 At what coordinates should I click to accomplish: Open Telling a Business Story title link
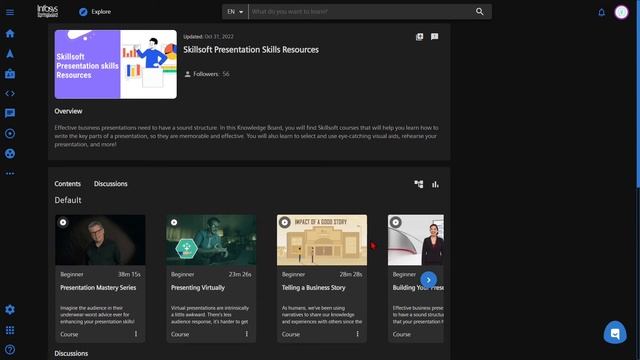click(x=313, y=287)
